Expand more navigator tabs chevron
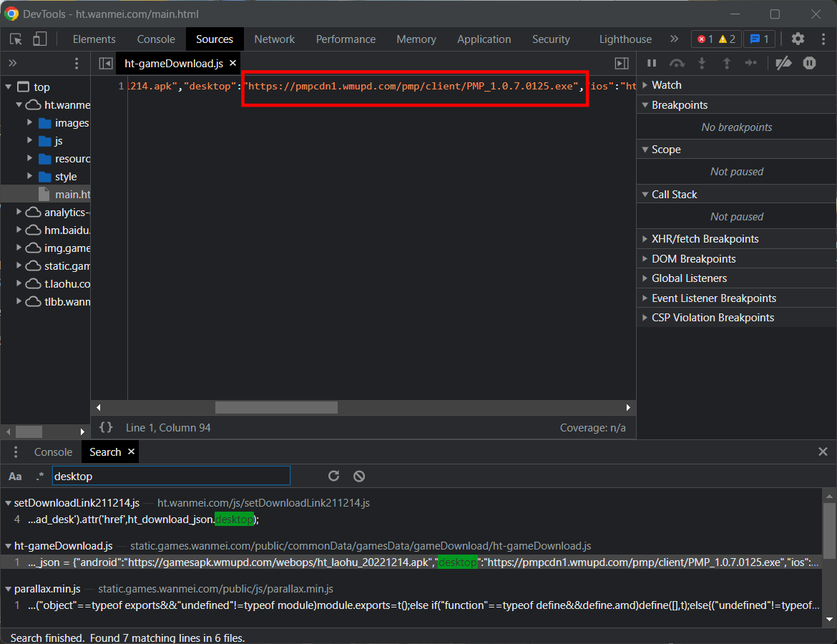The image size is (837, 644). coord(13,64)
